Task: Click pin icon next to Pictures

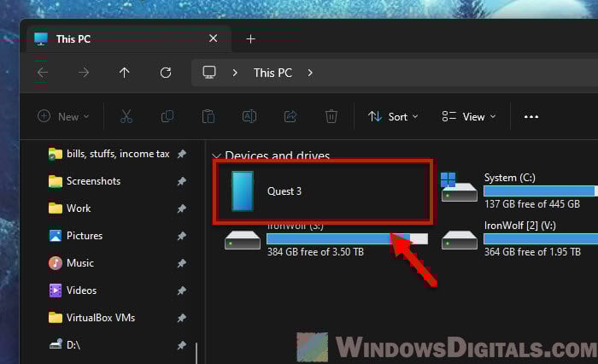Action: pos(181,236)
